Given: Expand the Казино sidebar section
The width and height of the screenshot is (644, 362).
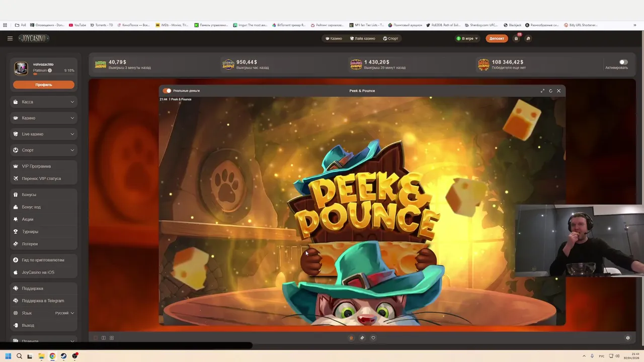Looking at the screenshot, I should click(44, 118).
